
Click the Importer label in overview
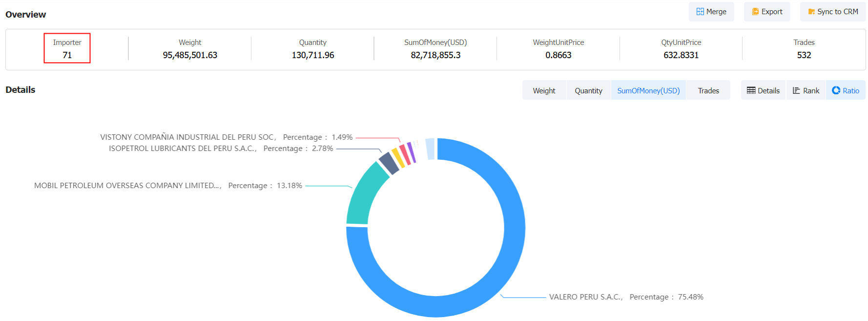[67, 43]
